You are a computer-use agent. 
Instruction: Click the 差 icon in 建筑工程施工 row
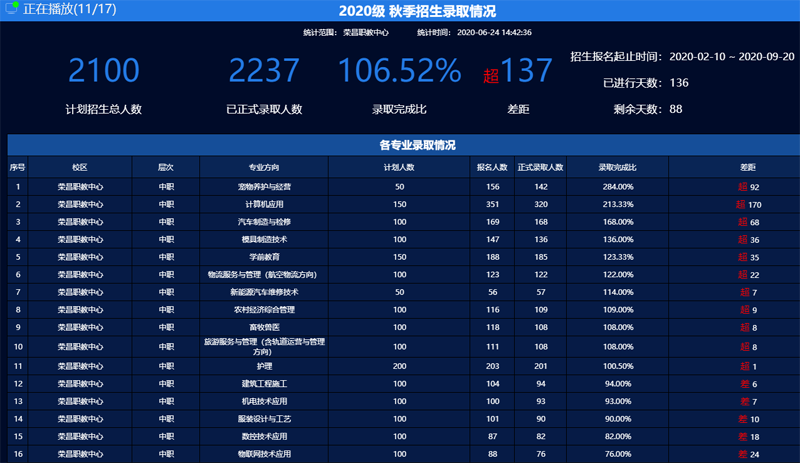click(x=743, y=384)
